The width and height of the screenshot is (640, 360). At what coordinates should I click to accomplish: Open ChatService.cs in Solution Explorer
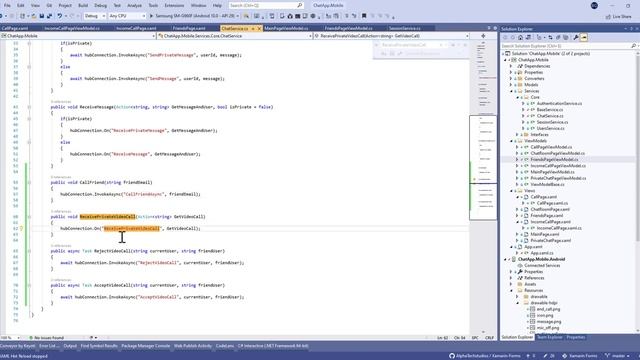coord(550,116)
